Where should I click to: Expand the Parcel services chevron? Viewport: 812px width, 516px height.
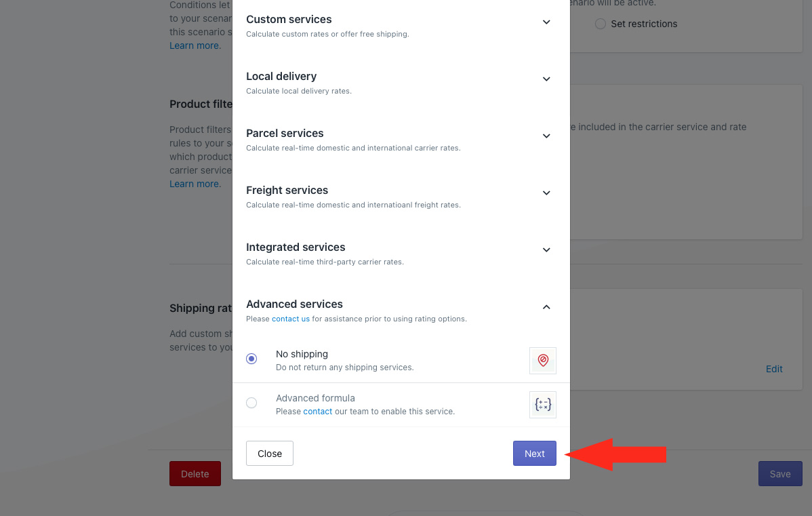pos(546,136)
